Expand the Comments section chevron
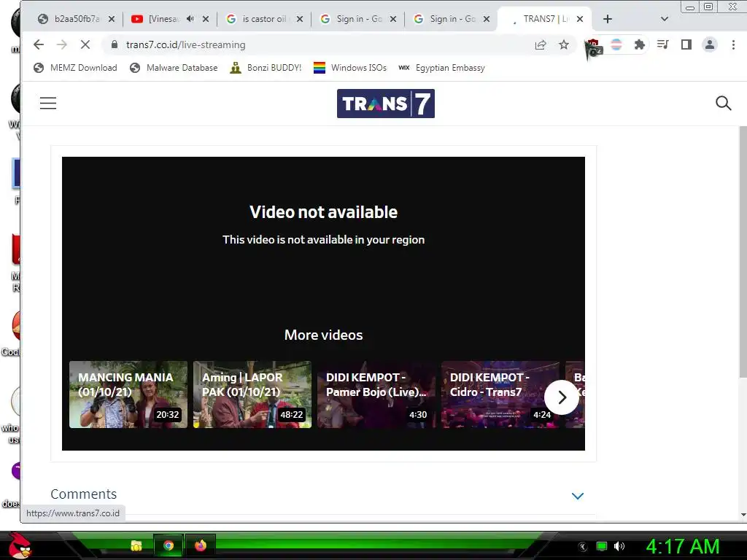 coord(578,496)
